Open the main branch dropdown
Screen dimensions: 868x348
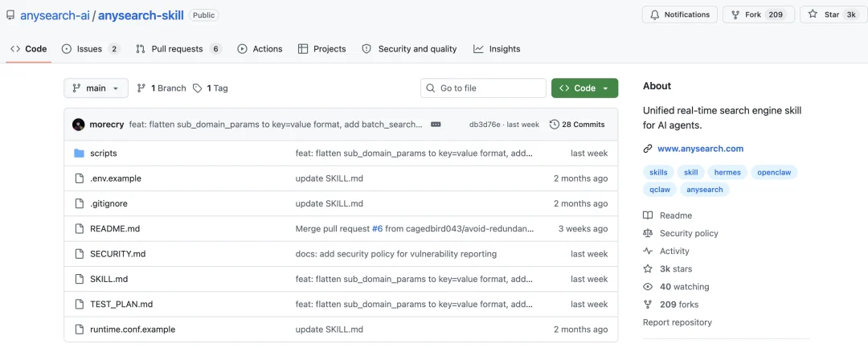point(96,88)
